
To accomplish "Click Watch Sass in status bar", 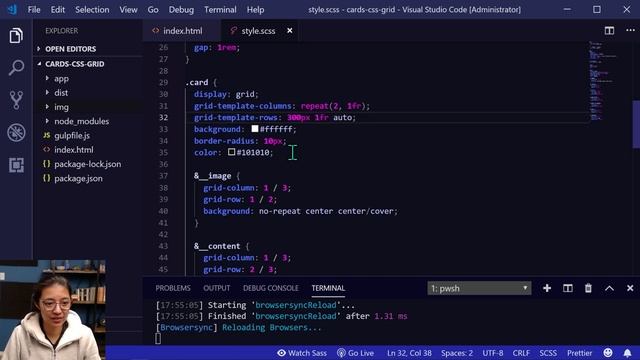I will click(302, 353).
